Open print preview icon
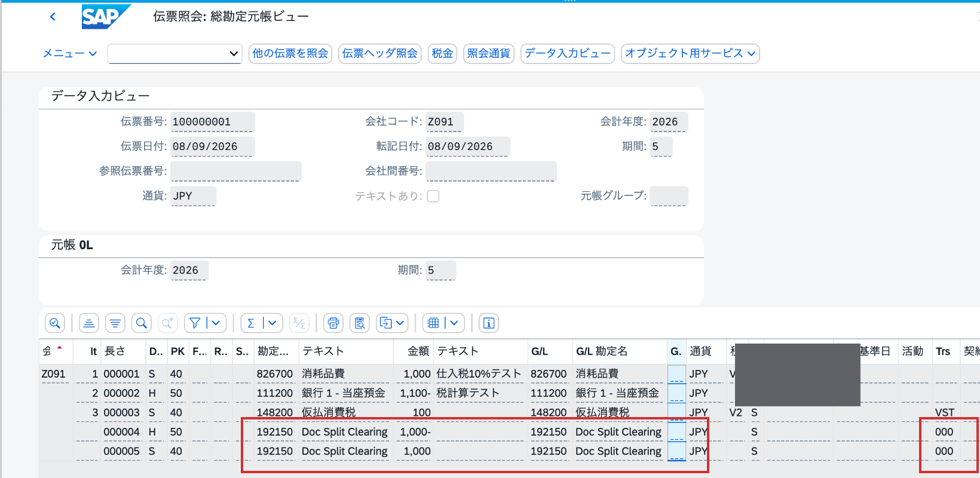Screen dimensions: 980x478 pyautogui.click(x=360, y=323)
